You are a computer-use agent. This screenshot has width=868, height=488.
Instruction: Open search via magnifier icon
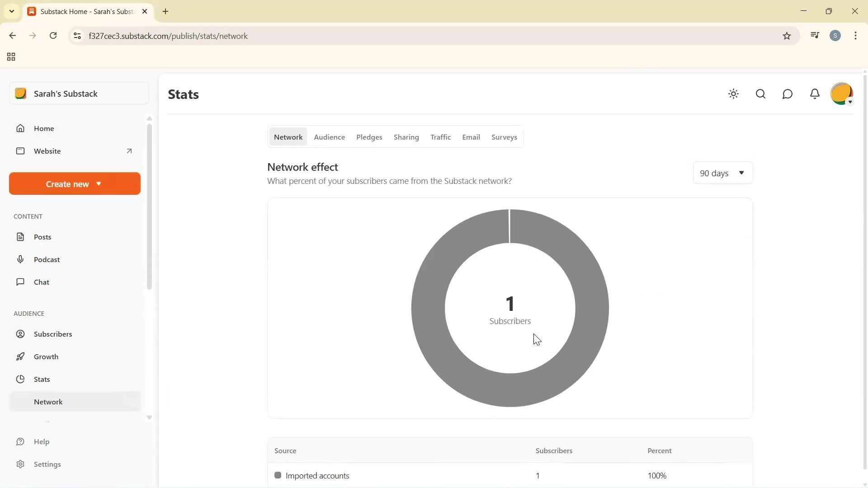pyautogui.click(x=760, y=94)
